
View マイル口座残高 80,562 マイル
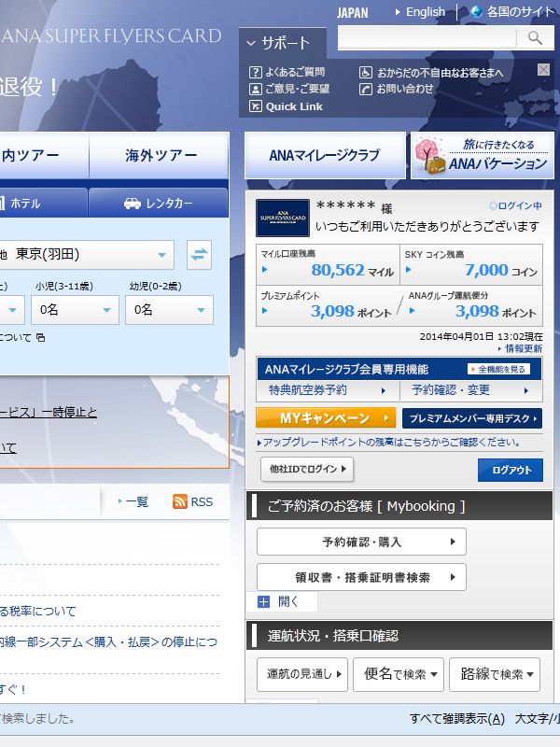[328, 265]
